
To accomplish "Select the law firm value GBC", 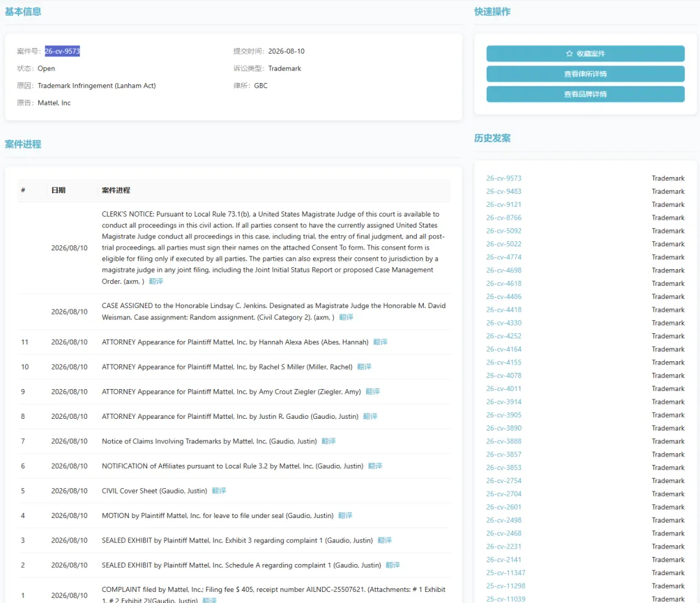I will (261, 86).
